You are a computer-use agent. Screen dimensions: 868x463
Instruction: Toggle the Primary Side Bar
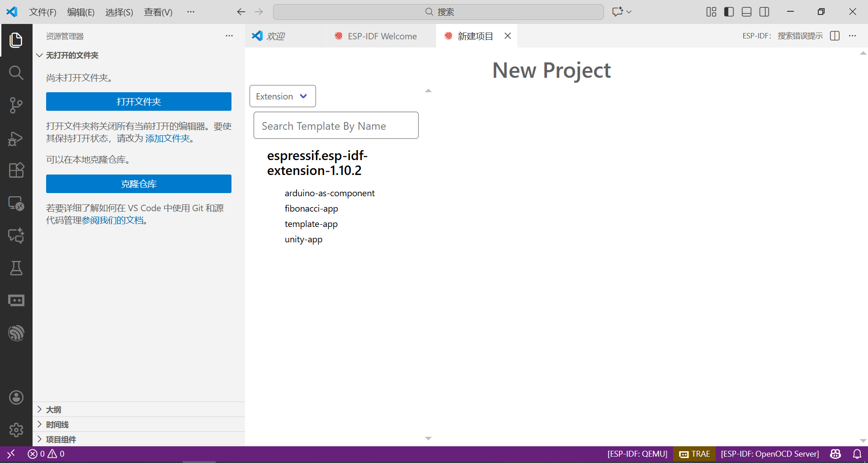(x=729, y=12)
